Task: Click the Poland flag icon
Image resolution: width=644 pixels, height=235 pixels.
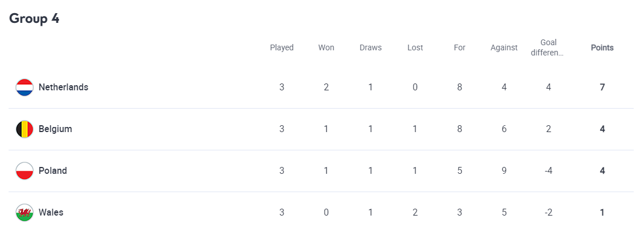Action: tap(25, 171)
